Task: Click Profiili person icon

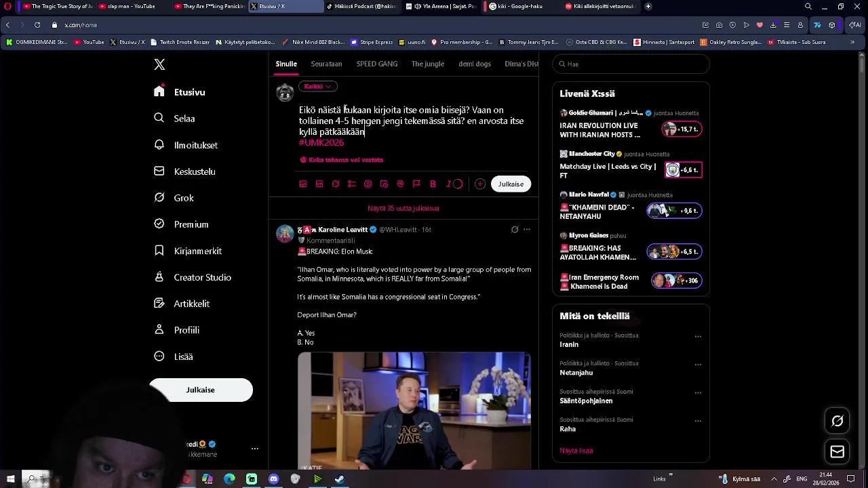Action: (159, 330)
